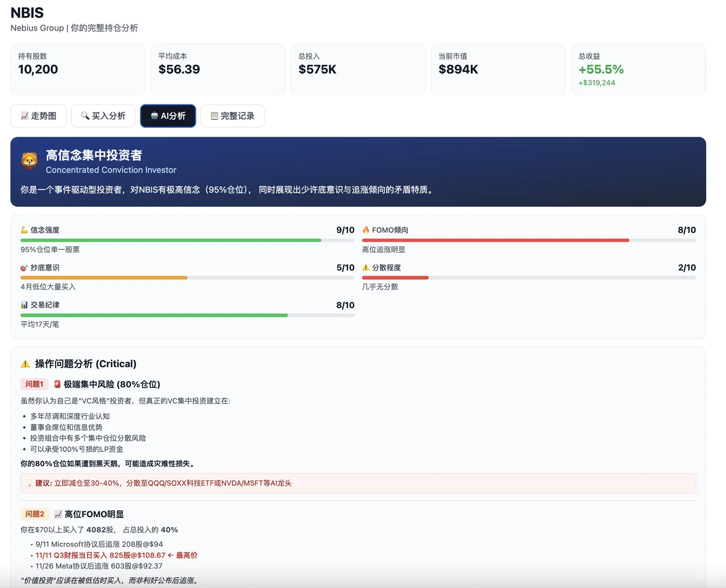Click the flame icon beside FOMO倾向
The width and height of the screenshot is (726, 588).
[366, 229]
